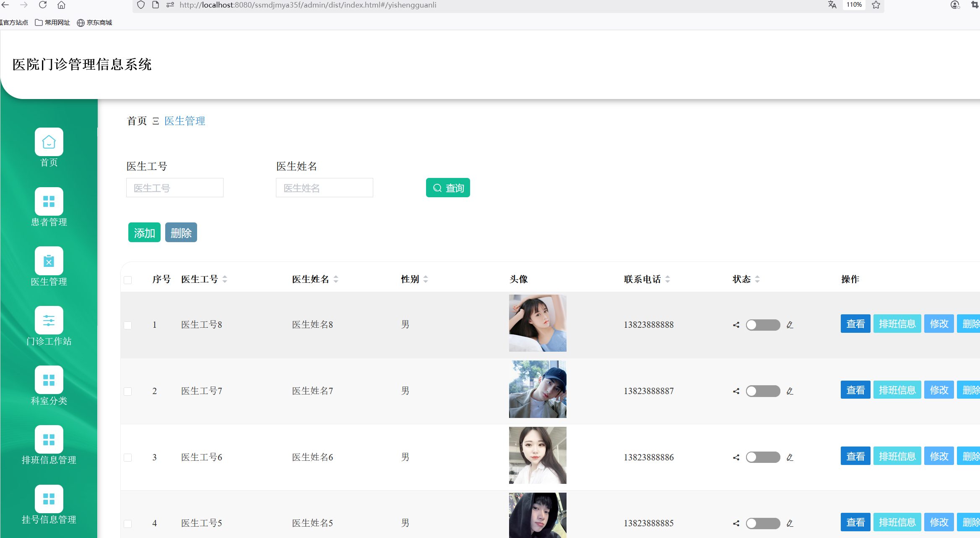980x538 pixels.
Task: Sort table by 状态 column arrows
Action: tap(757, 279)
